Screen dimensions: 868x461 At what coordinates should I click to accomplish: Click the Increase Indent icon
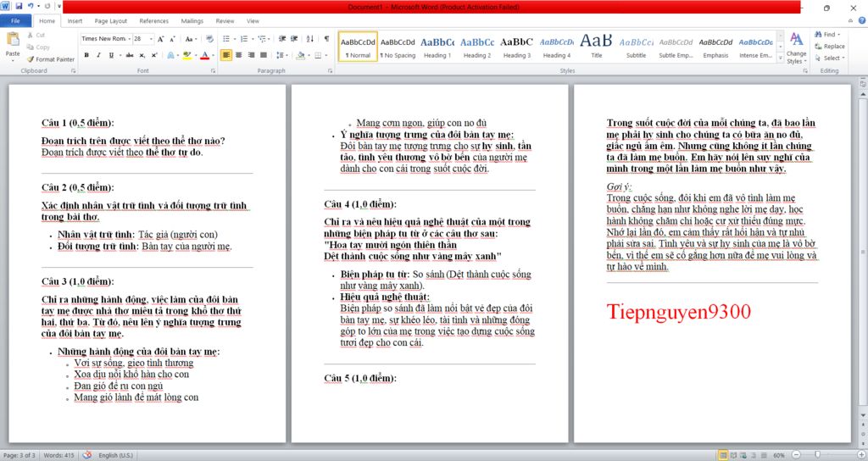[x=294, y=39]
